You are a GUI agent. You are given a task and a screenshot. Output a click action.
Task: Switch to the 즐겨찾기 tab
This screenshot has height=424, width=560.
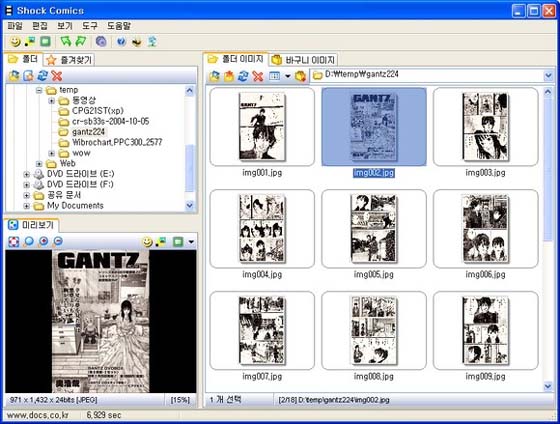(69, 60)
